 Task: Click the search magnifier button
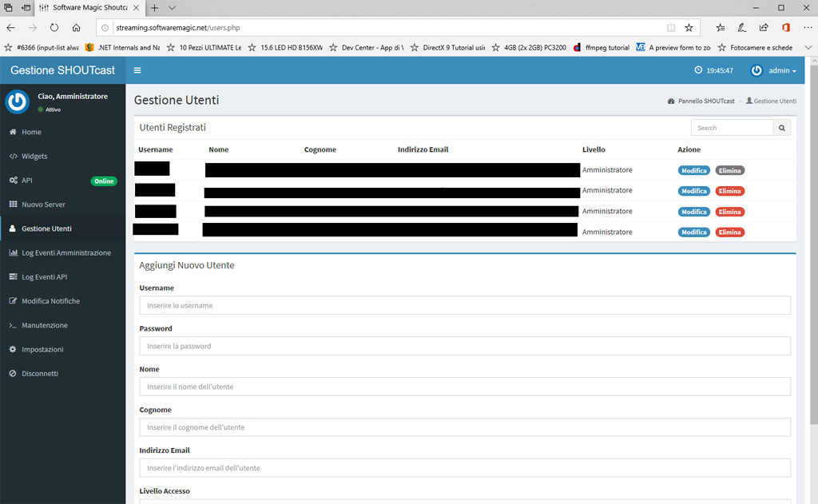[781, 128]
